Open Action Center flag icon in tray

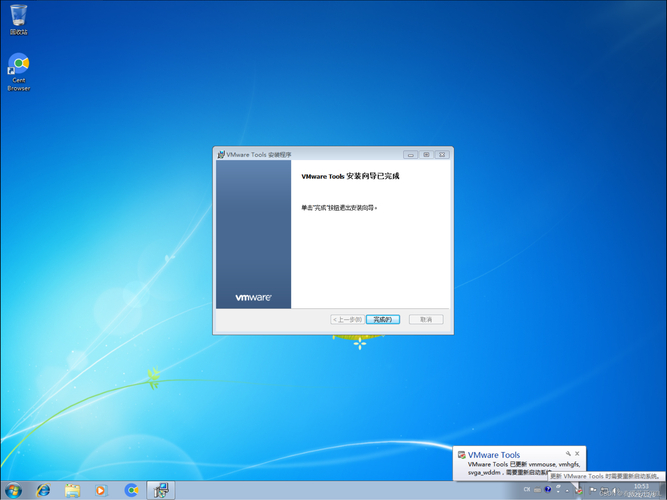(x=592, y=490)
